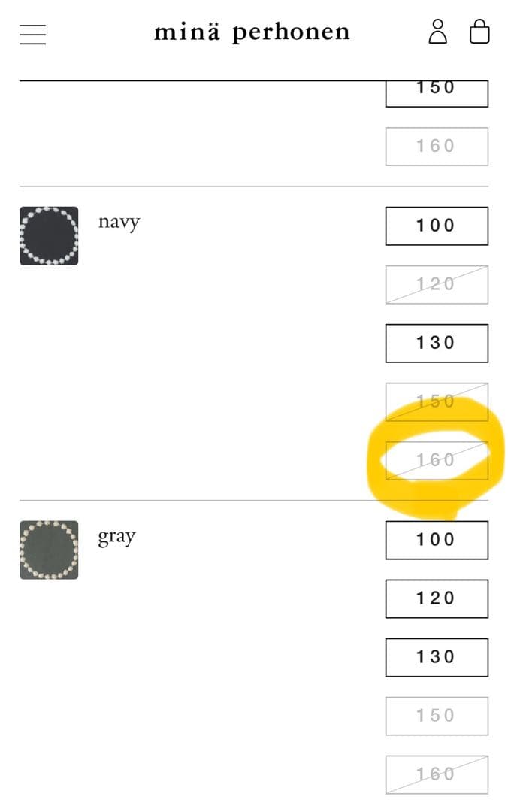Choose size 100 for navy
The width and height of the screenshot is (508, 812).
pyautogui.click(x=437, y=226)
